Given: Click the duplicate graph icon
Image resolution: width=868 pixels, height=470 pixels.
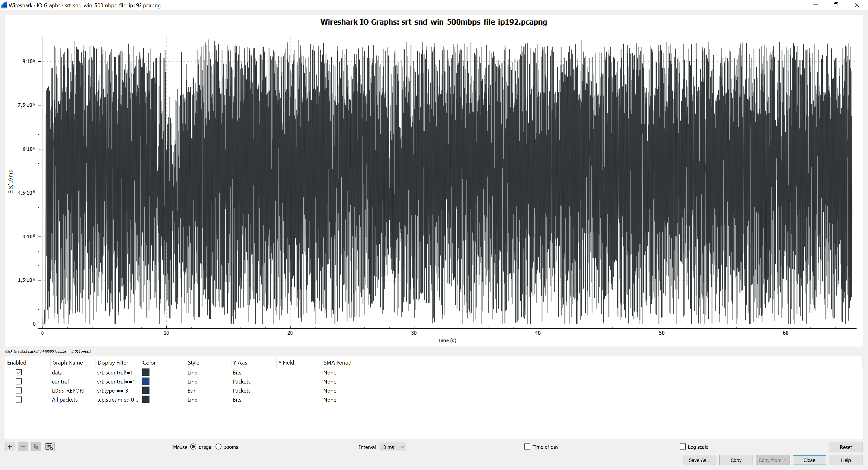Looking at the screenshot, I should [36, 447].
